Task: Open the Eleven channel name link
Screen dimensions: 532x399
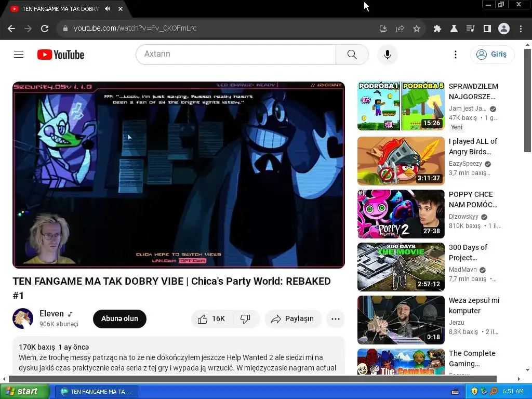Action: [51, 313]
